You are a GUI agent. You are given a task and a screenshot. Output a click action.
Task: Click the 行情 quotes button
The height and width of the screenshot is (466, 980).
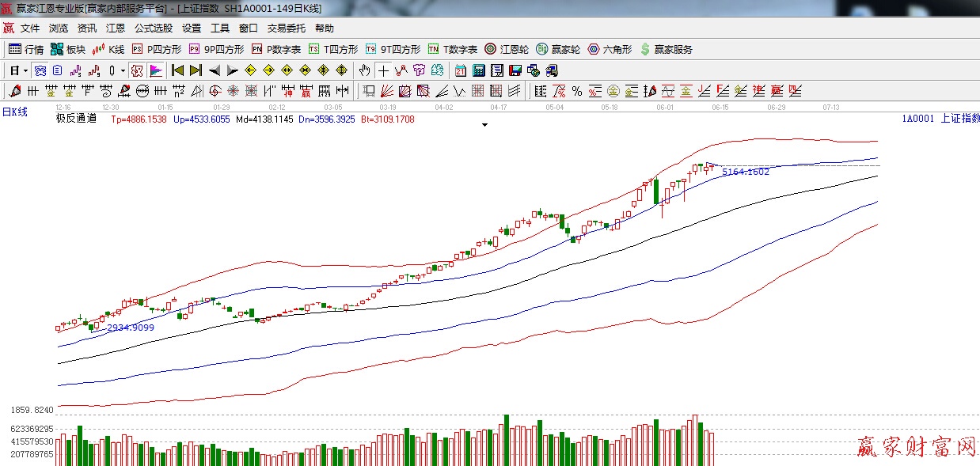coord(26,49)
